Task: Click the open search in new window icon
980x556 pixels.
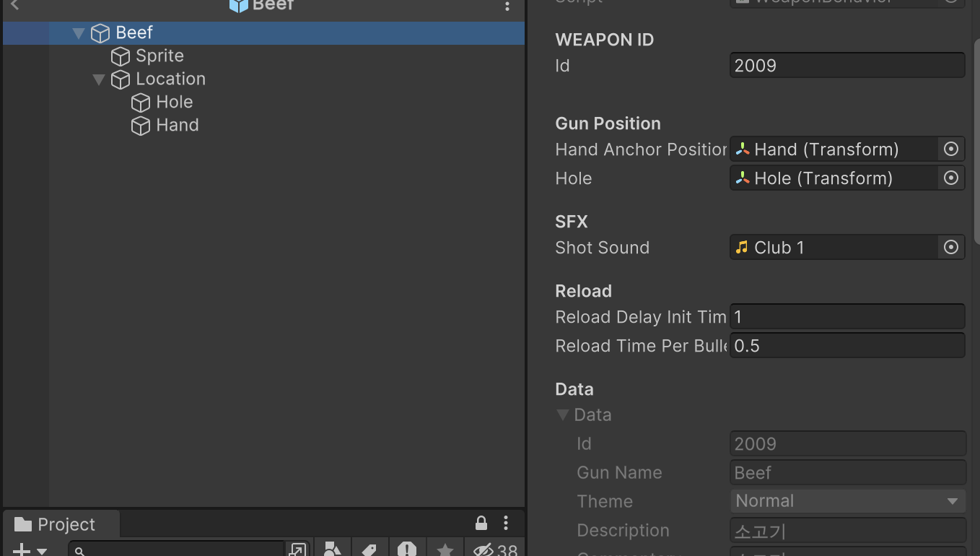Action: click(x=297, y=549)
